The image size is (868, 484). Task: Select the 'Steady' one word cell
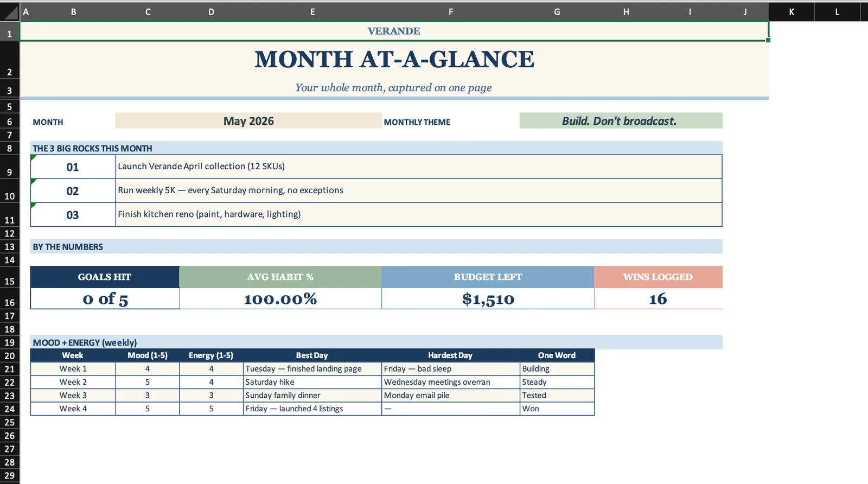coord(557,382)
